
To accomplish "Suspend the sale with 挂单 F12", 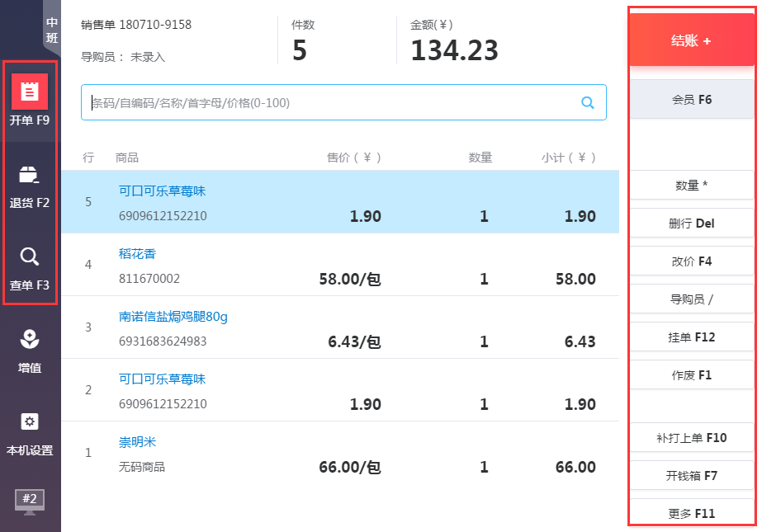I will pos(692,337).
